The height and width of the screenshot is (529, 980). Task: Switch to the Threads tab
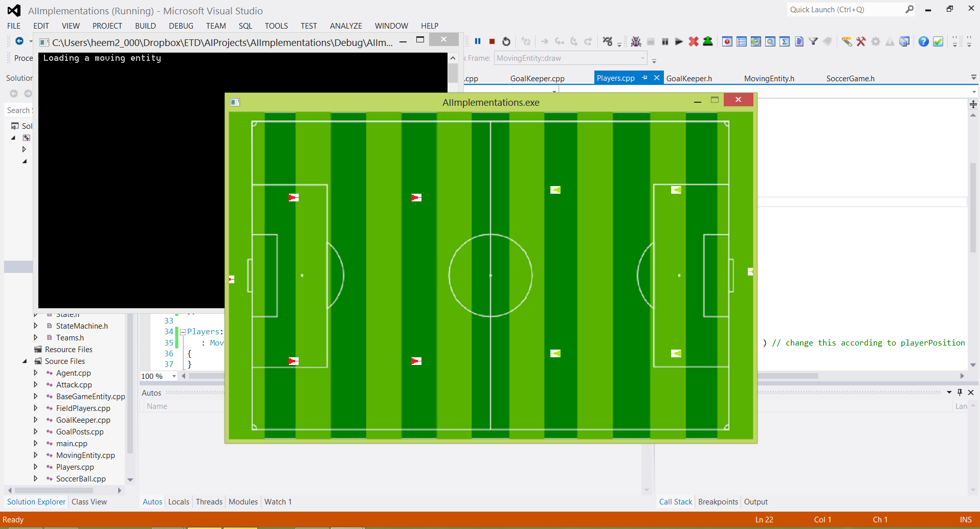[209, 502]
